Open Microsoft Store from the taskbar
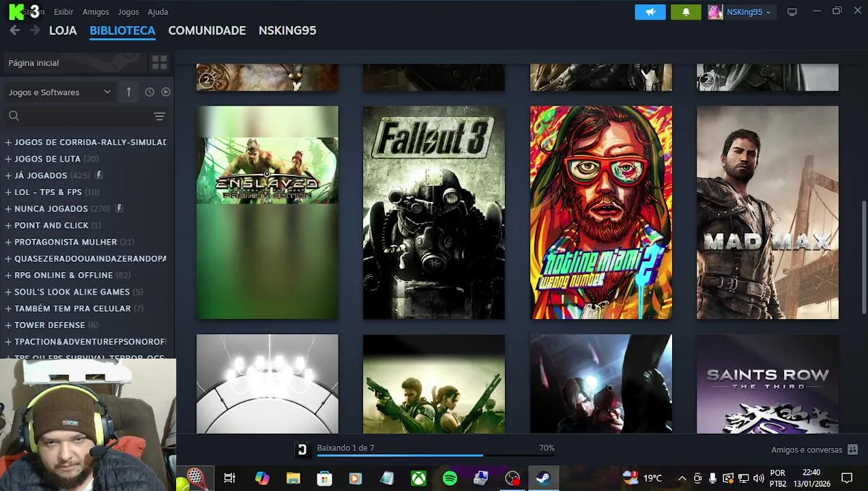Image resolution: width=868 pixels, height=491 pixels. point(325,478)
